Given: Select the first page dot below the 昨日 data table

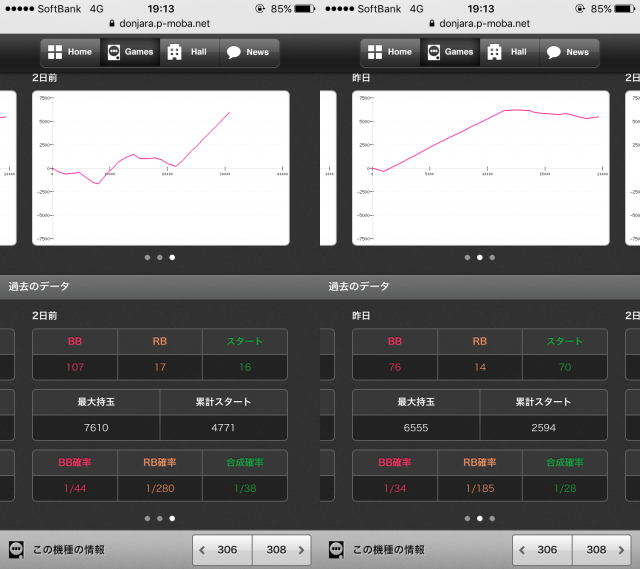Looking at the screenshot, I should pyautogui.click(x=467, y=518).
